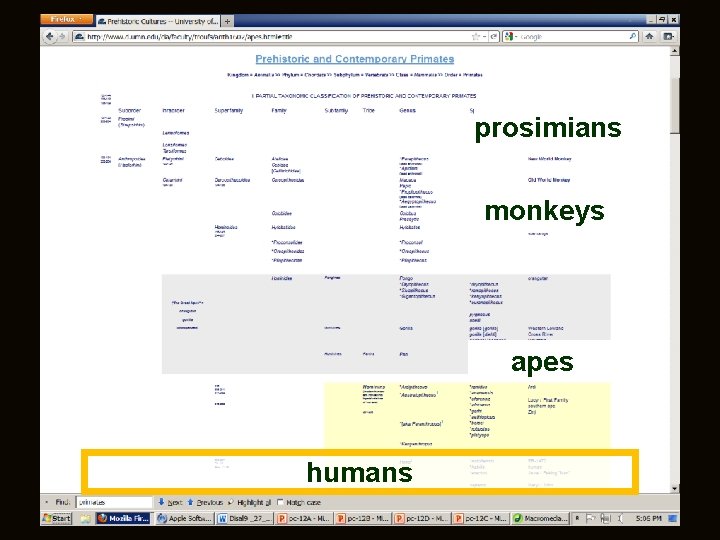This screenshot has width=720, height=540.
Task: Click Next in the find bar
Action: [170, 502]
